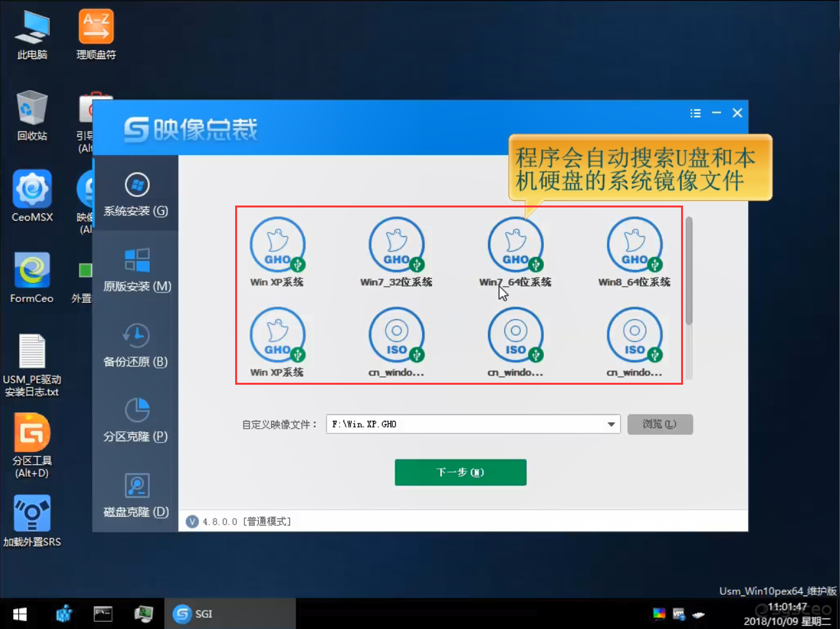The image size is (840, 629).
Task: Pick the Win8_64位系统 GHO image
Action: pyautogui.click(x=634, y=252)
